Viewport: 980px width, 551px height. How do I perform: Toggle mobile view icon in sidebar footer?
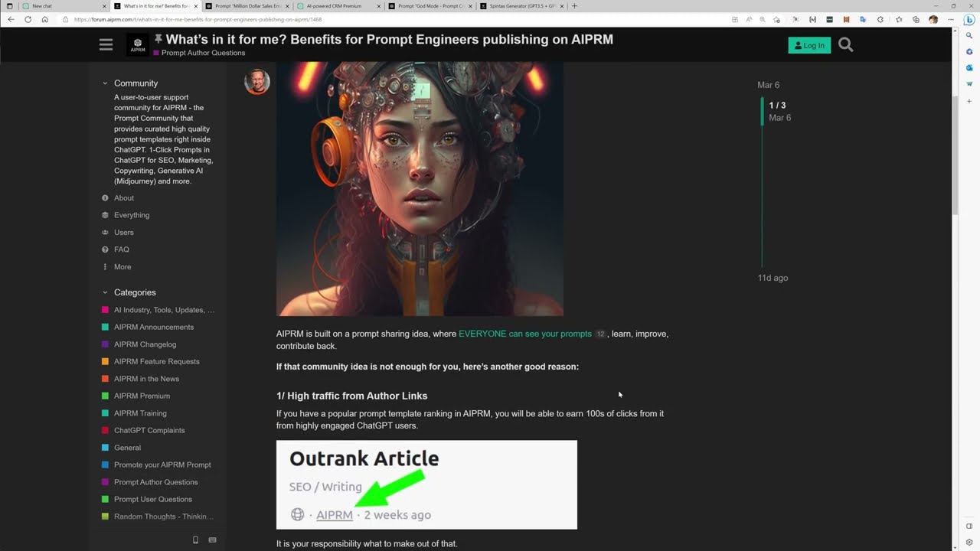[x=195, y=540]
